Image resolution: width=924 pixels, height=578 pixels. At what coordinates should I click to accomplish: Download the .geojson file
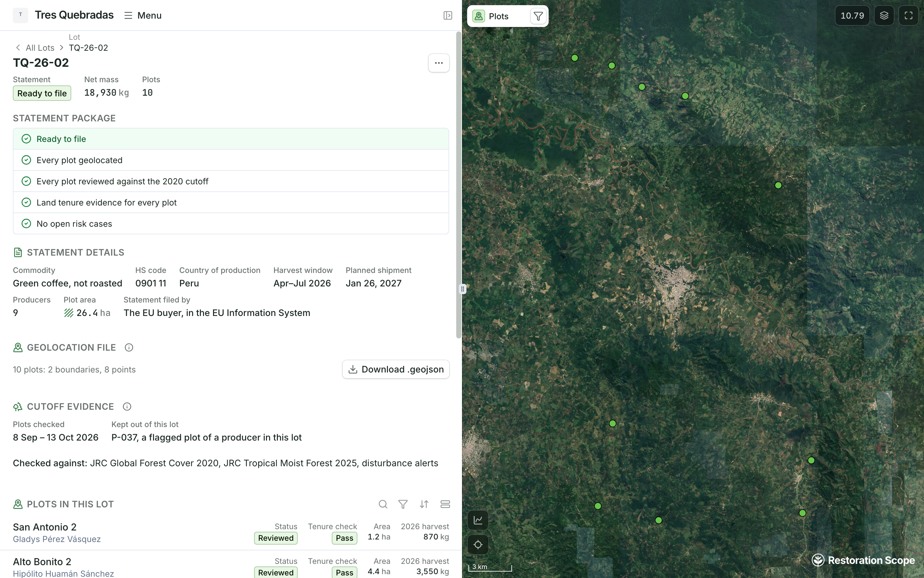pos(396,369)
